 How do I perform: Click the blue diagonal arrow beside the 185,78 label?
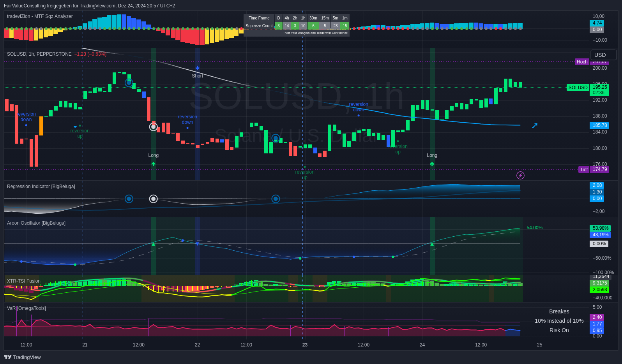(x=535, y=125)
